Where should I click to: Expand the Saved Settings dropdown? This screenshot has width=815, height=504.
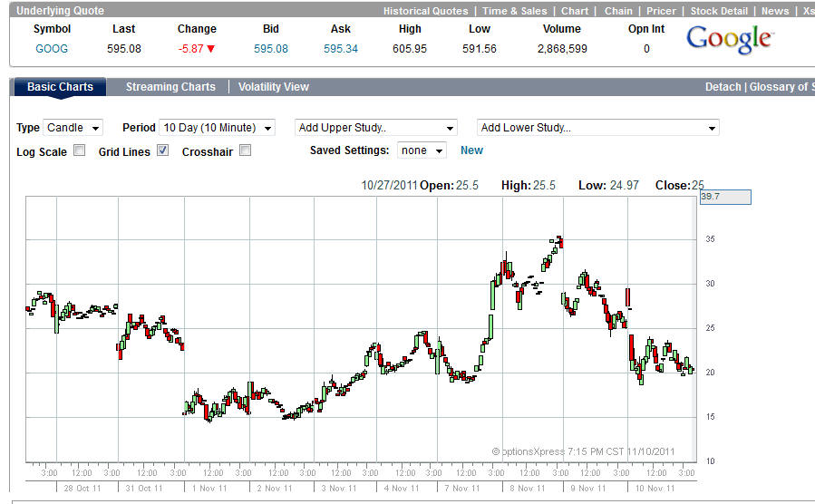coord(423,150)
